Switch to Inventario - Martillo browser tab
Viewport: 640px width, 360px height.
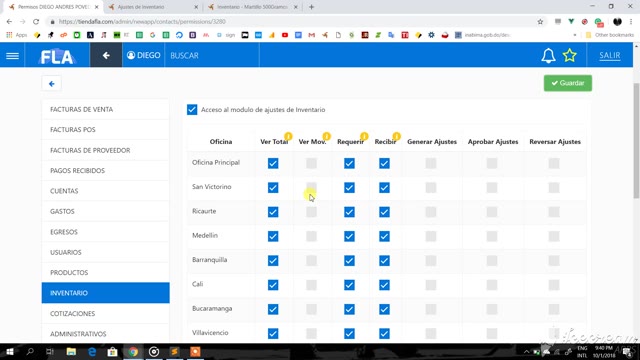pyautogui.click(x=252, y=7)
